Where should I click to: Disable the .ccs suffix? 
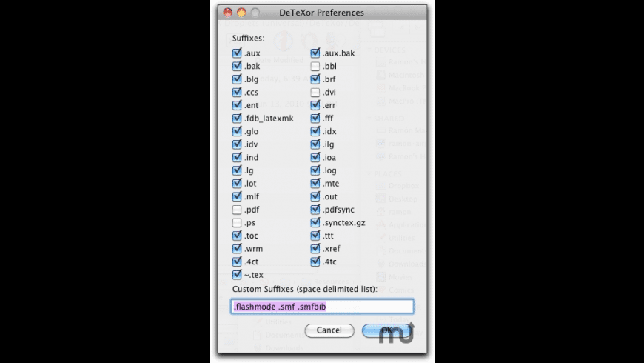(237, 92)
